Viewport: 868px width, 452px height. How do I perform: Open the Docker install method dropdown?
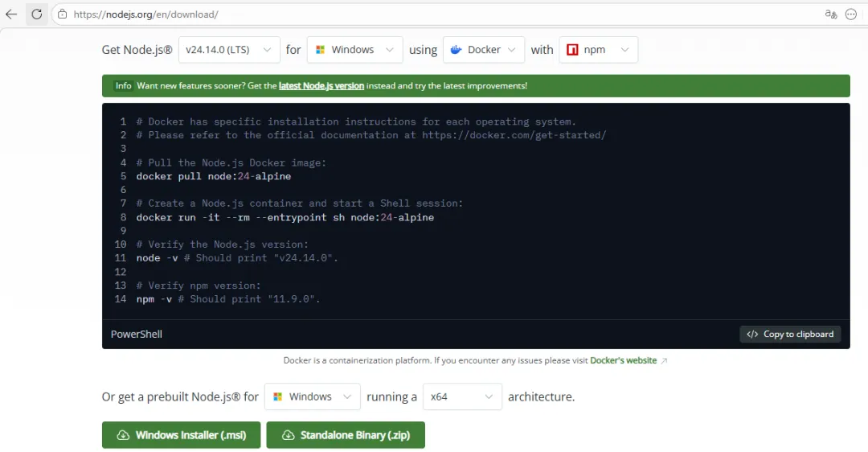(484, 50)
